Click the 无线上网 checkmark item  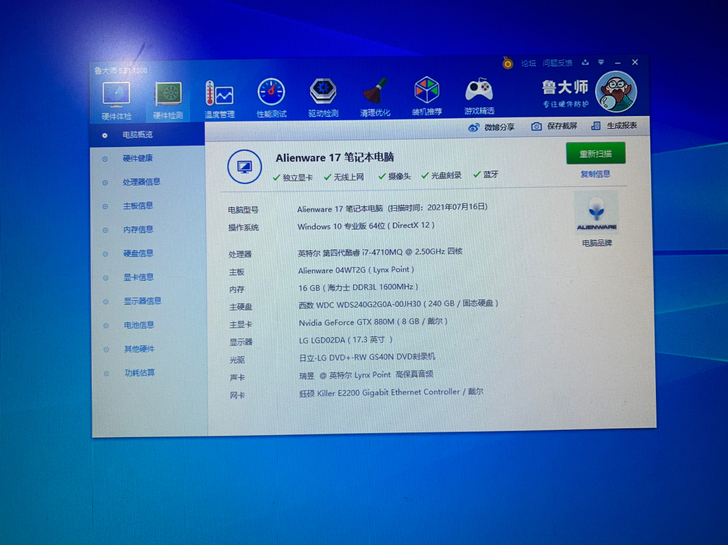click(x=344, y=177)
